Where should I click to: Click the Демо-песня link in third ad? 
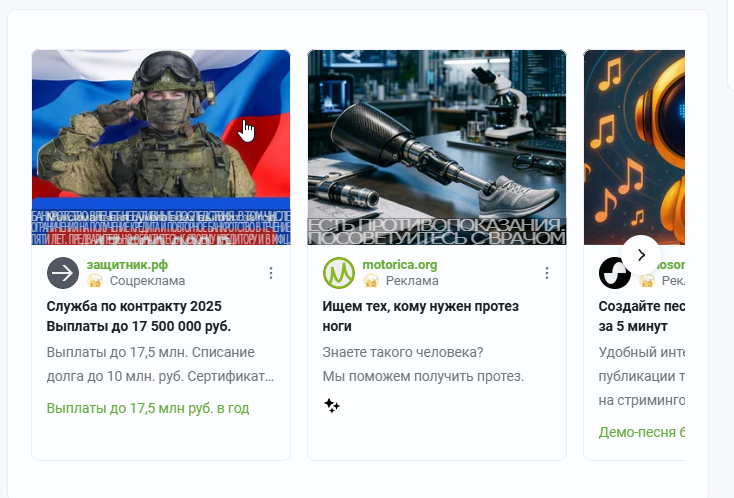click(x=642, y=432)
